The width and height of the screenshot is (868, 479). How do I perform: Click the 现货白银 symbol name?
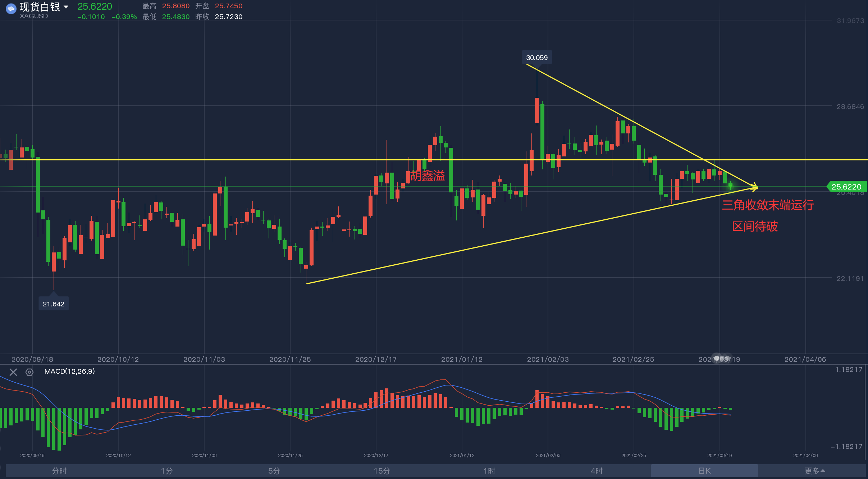pos(40,7)
